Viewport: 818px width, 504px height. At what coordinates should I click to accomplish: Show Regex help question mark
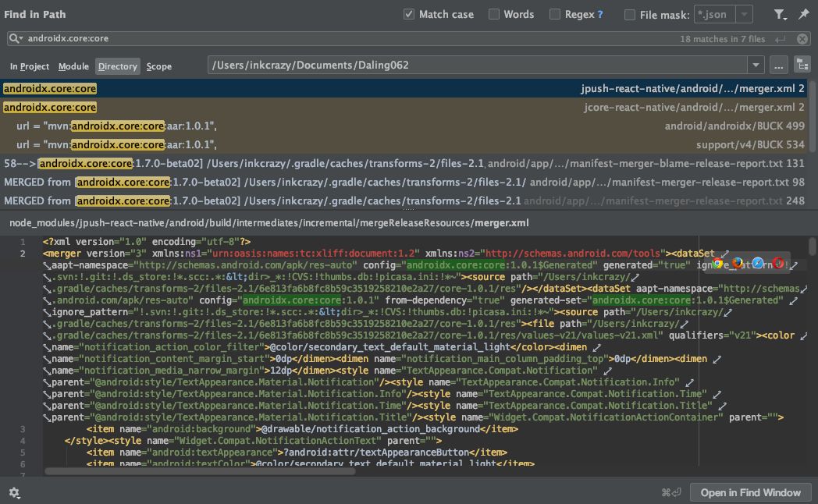pyautogui.click(x=600, y=15)
